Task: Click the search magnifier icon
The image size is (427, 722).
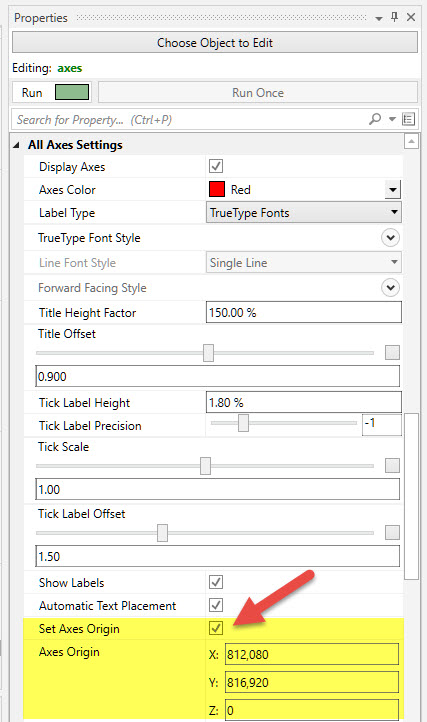Action: pyautogui.click(x=375, y=119)
